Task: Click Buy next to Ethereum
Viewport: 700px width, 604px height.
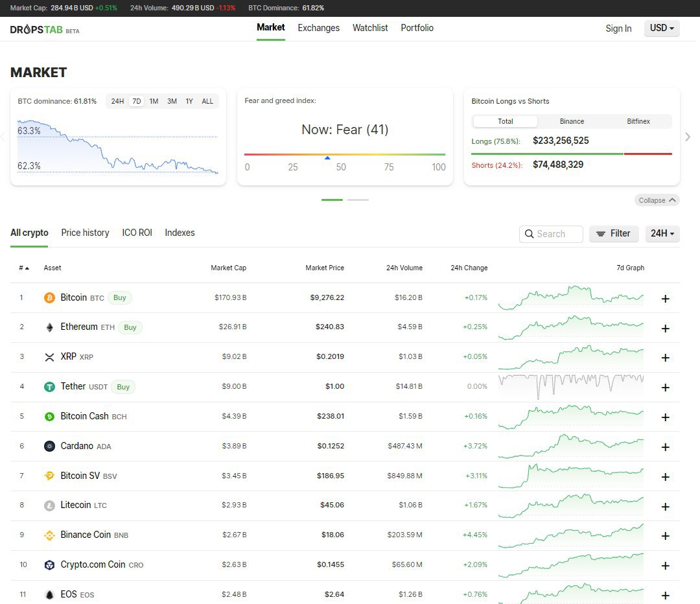Action: click(x=130, y=328)
